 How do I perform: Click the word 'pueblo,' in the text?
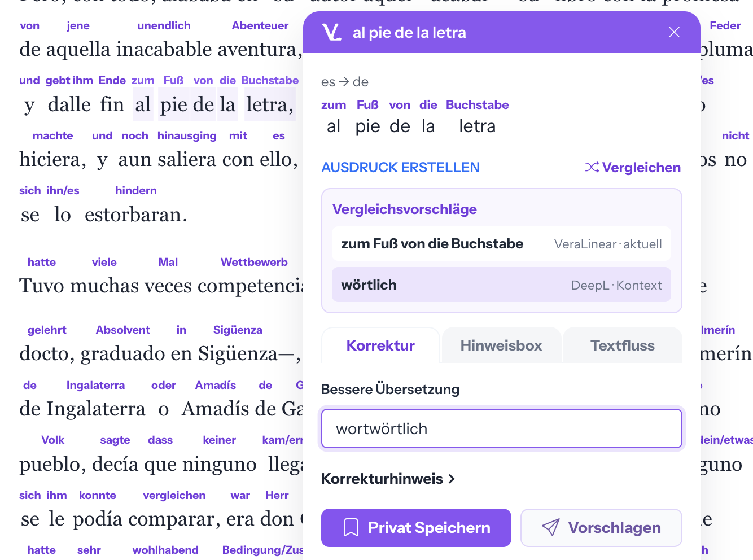point(52,464)
